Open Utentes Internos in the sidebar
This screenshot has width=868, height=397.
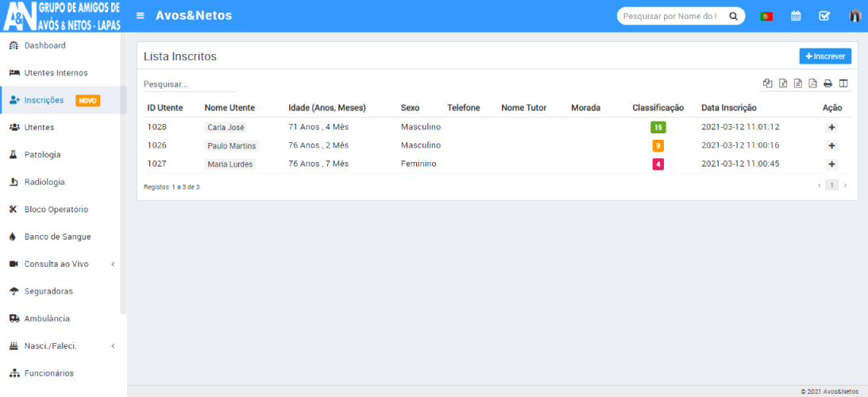(56, 73)
